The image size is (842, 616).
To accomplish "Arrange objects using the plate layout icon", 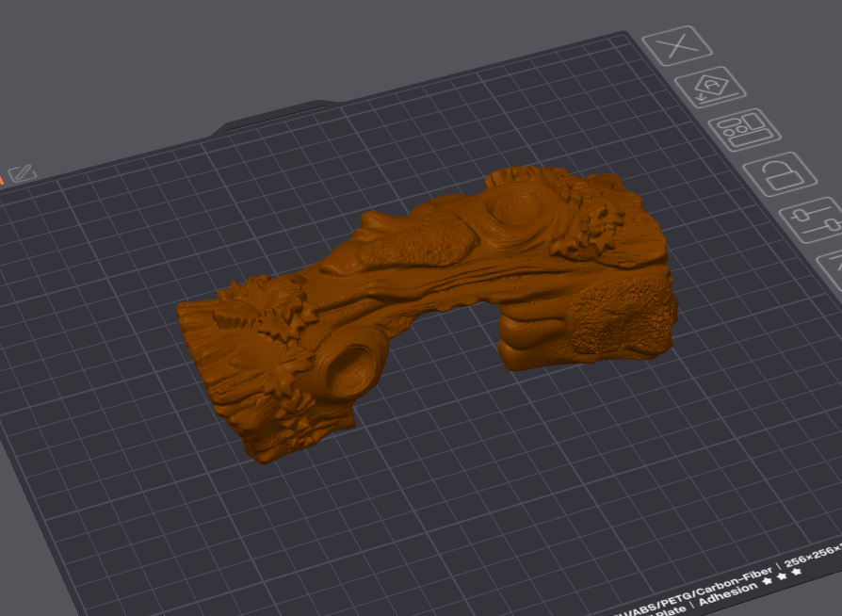I will coord(744,129).
